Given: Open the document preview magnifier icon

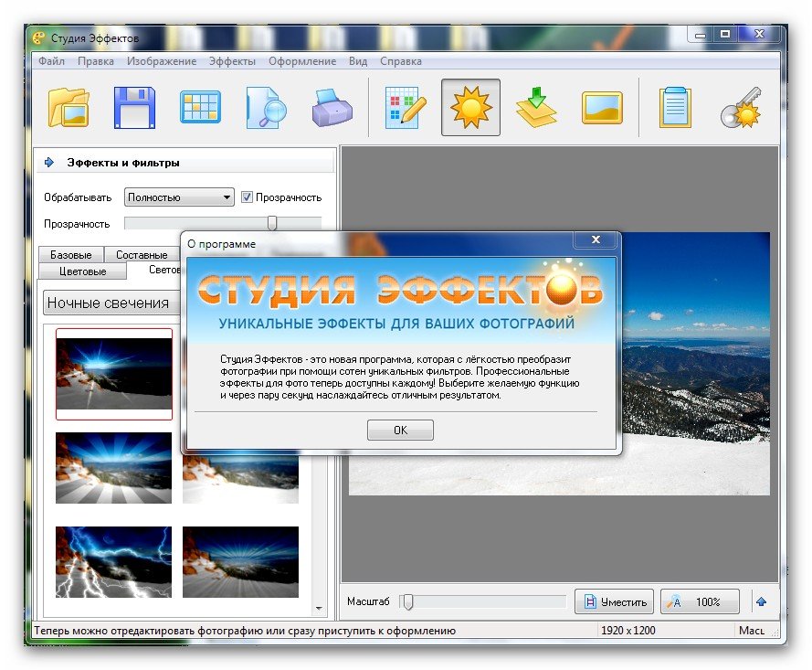Looking at the screenshot, I should 266,108.
